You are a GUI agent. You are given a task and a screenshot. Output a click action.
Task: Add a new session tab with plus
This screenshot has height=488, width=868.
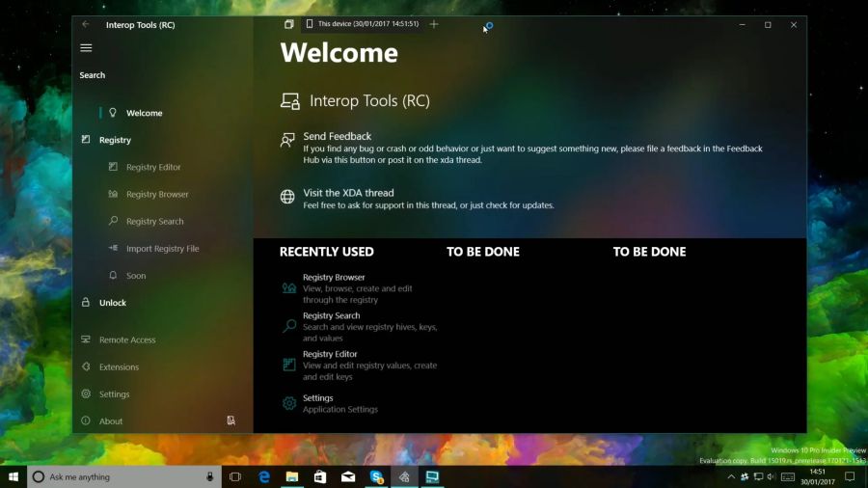pyautogui.click(x=434, y=24)
